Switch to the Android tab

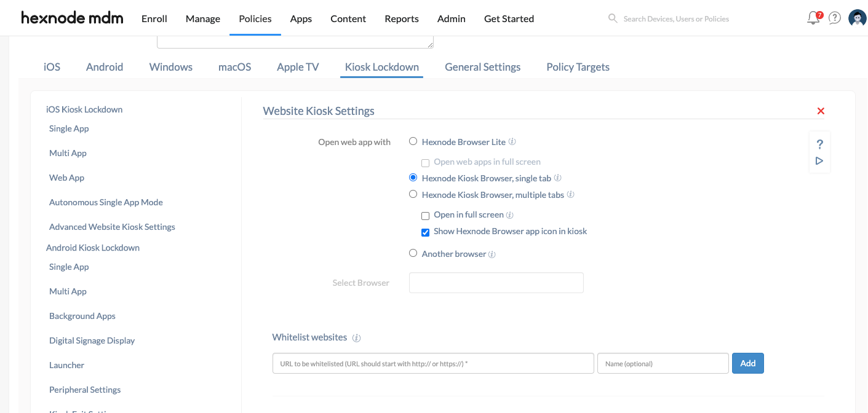pyautogui.click(x=105, y=67)
